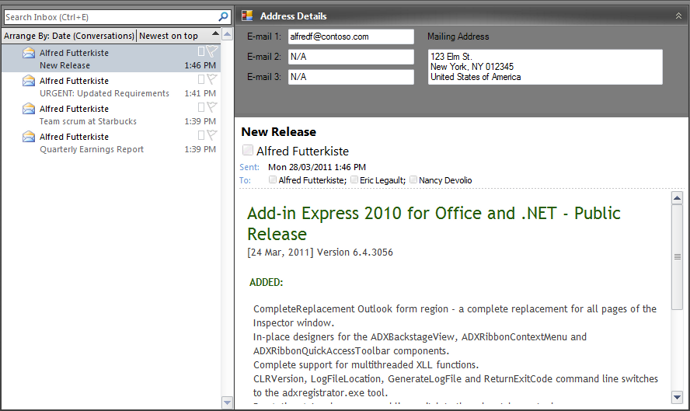Viewport: 690px width, 411px height.
Task: Collapse the Address Details panel with the chevron
Action: click(x=679, y=16)
